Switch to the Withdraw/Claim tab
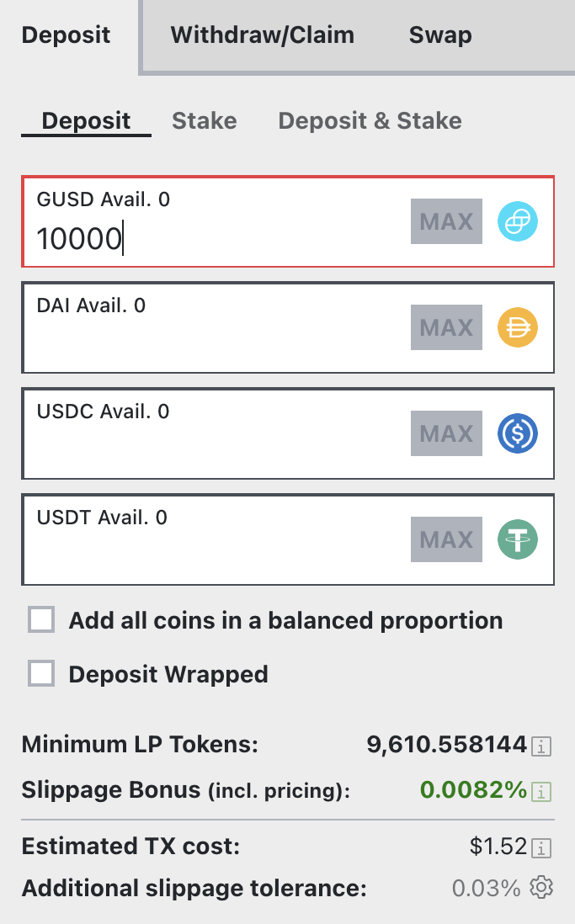 (262, 35)
